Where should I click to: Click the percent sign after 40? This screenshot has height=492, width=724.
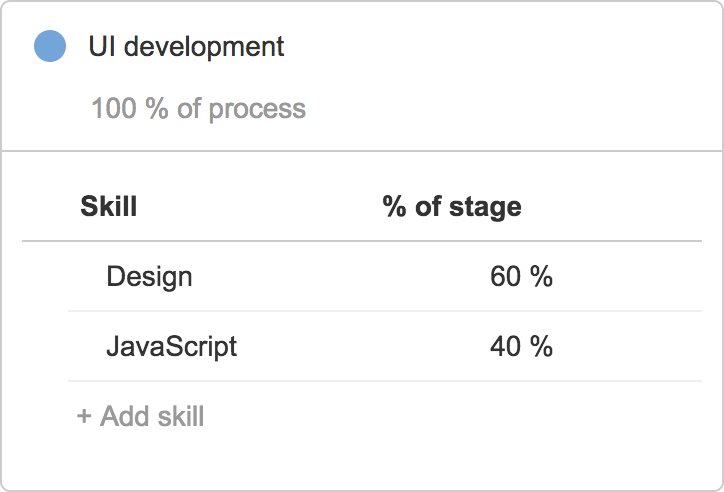(541, 346)
